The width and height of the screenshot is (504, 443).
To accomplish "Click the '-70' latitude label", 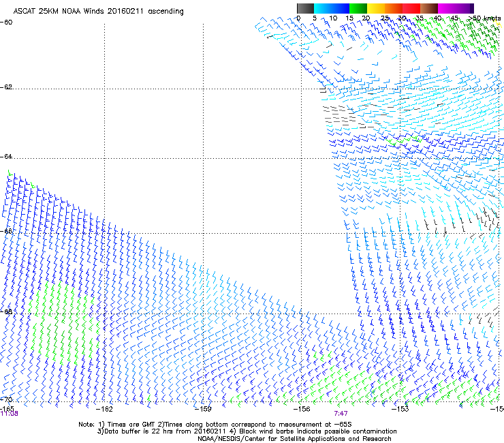I will (x=6, y=400).
